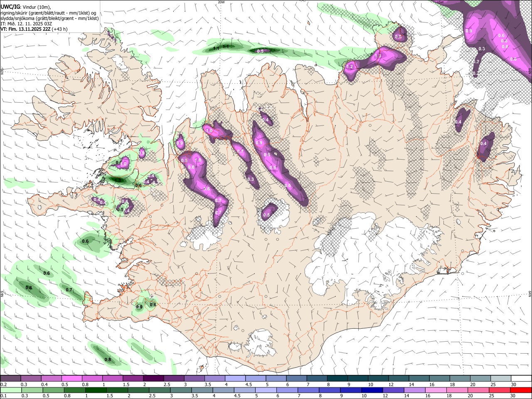Viewport: 532px width, 399px height.
Task: Click the darkest purple snow swatch between 2 and 2.5
Action: click(x=153, y=378)
